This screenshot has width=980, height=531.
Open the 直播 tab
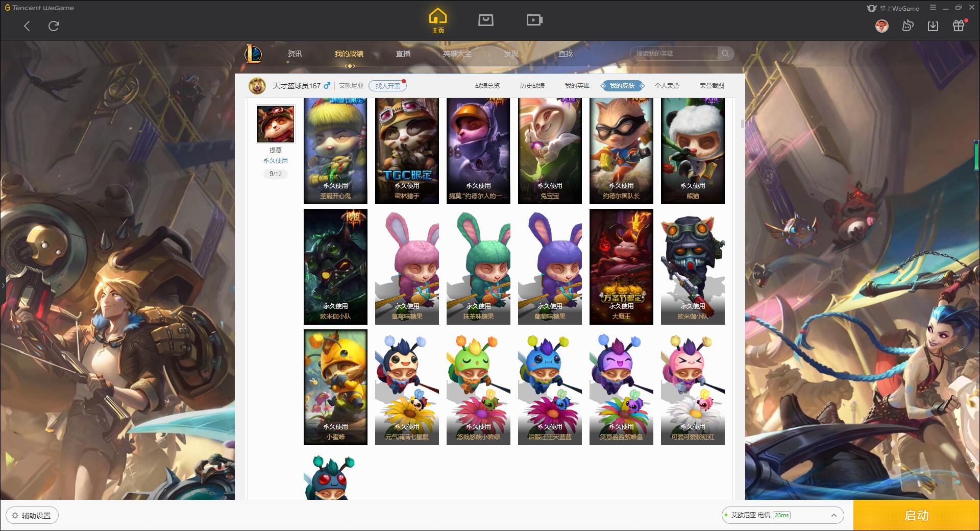[x=403, y=54]
